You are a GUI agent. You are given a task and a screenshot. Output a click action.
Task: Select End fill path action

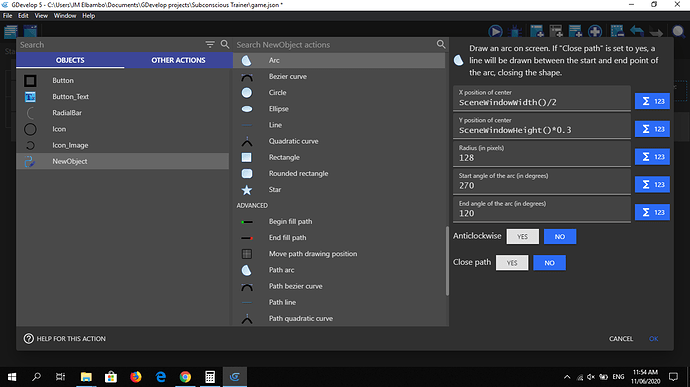tap(339, 238)
